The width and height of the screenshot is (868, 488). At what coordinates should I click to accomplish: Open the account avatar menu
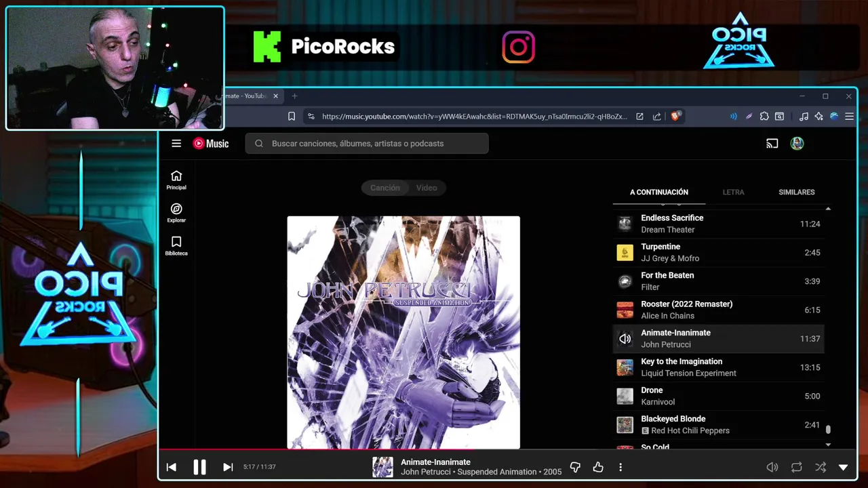[x=797, y=143]
